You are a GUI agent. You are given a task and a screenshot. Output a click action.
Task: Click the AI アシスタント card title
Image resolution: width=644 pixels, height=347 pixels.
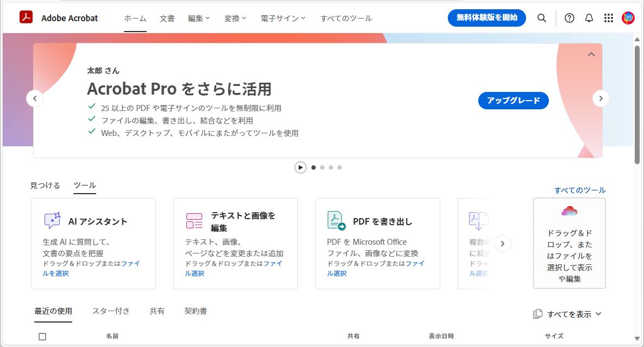pyautogui.click(x=98, y=221)
